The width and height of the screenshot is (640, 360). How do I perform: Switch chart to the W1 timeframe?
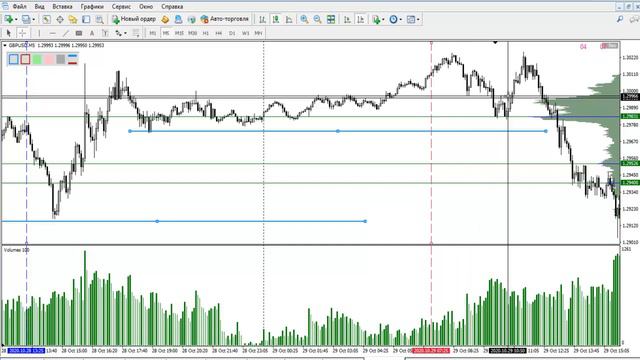[245, 33]
